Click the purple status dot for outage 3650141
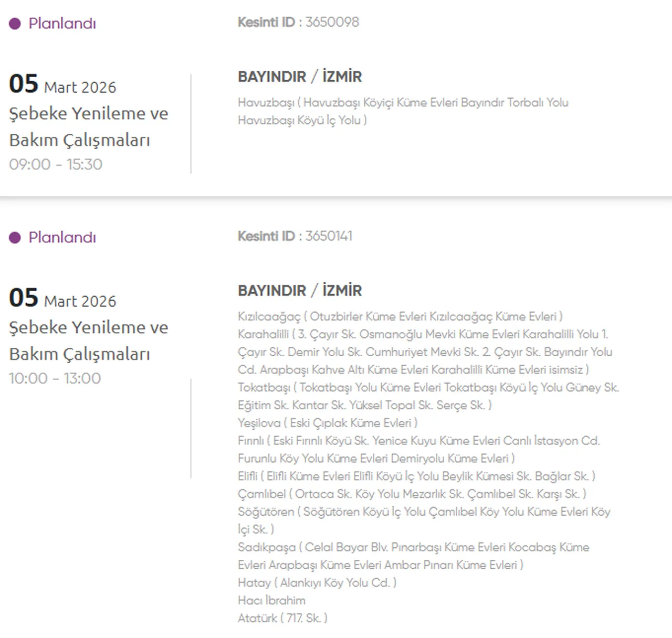Screen dimensions: 672x638 point(15,238)
